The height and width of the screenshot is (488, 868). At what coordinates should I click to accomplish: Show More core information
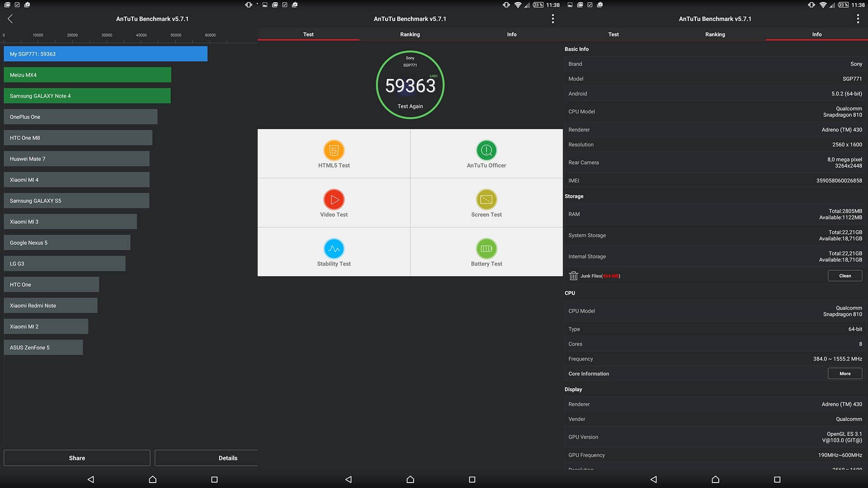click(844, 373)
